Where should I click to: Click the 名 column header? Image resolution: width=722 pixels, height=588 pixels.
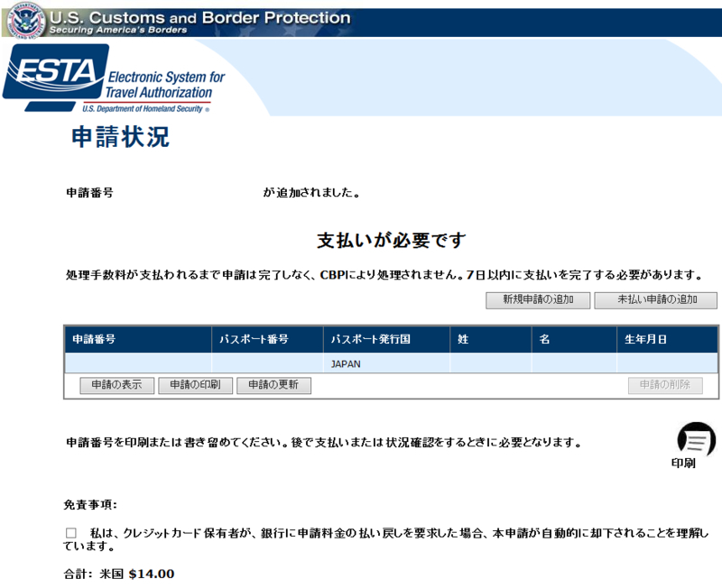pyautogui.click(x=574, y=340)
